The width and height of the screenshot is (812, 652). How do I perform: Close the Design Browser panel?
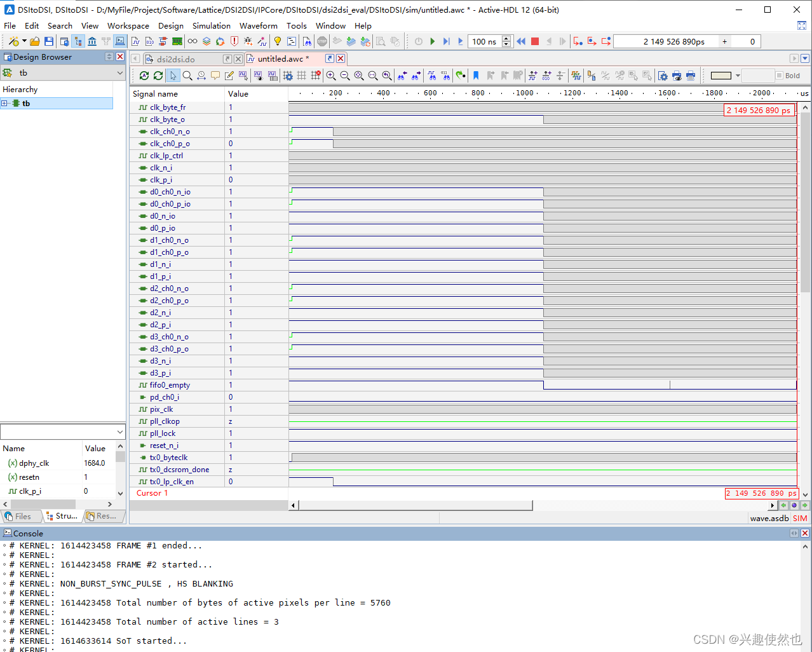(x=119, y=57)
